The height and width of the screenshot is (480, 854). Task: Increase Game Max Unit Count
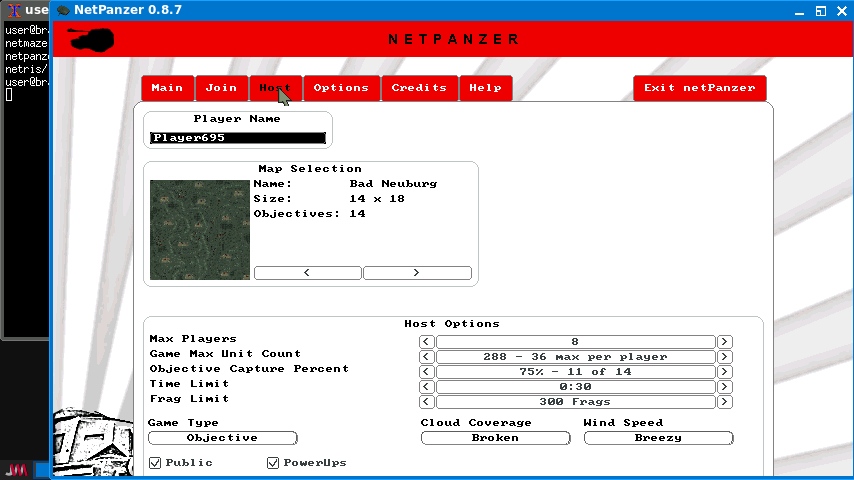724,357
